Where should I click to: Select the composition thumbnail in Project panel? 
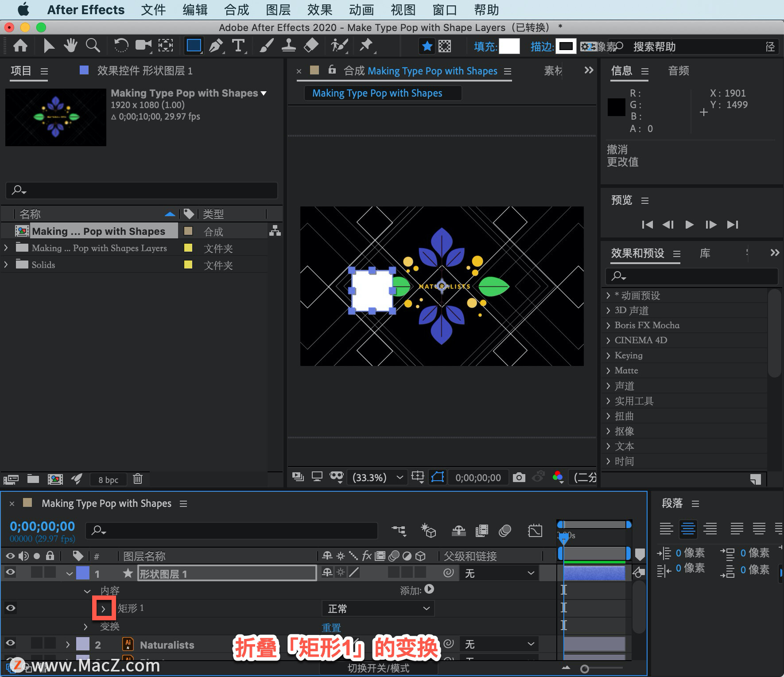56,117
